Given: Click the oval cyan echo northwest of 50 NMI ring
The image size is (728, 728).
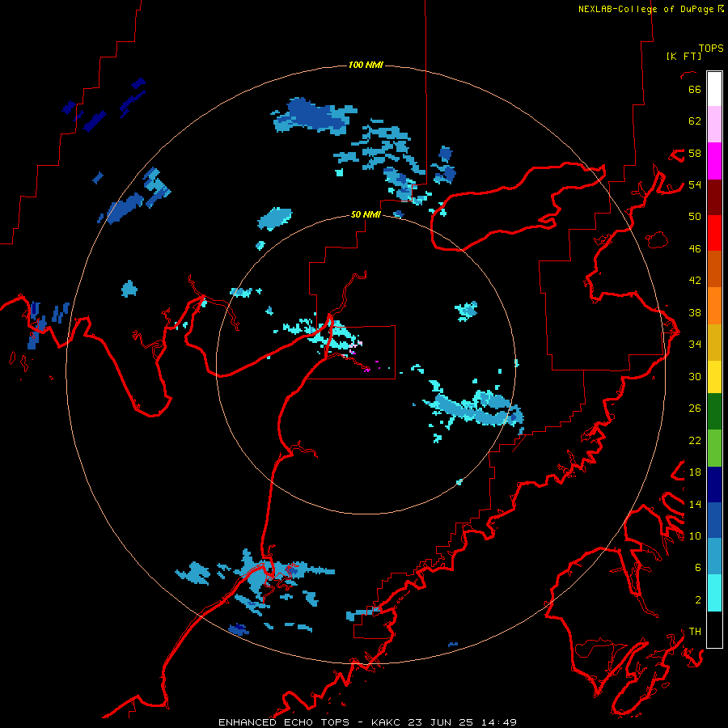Looking at the screenshot, I should click(275, 218).
